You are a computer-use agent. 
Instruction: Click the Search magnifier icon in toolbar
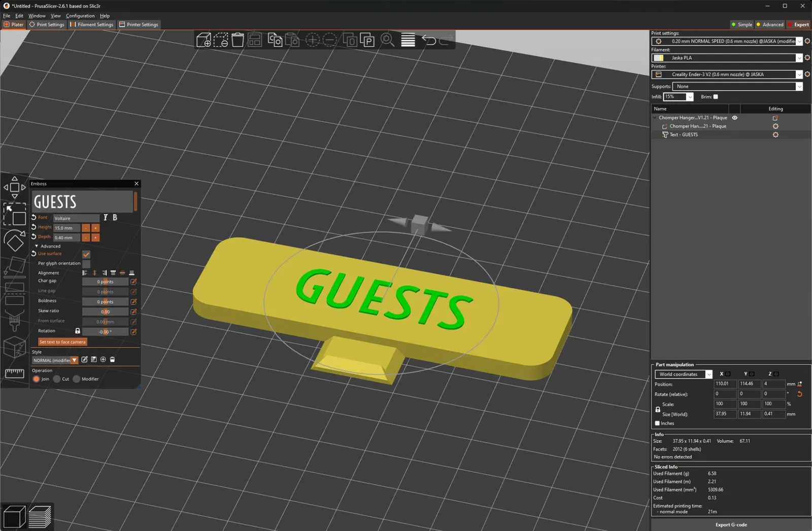tap(388, 40)
